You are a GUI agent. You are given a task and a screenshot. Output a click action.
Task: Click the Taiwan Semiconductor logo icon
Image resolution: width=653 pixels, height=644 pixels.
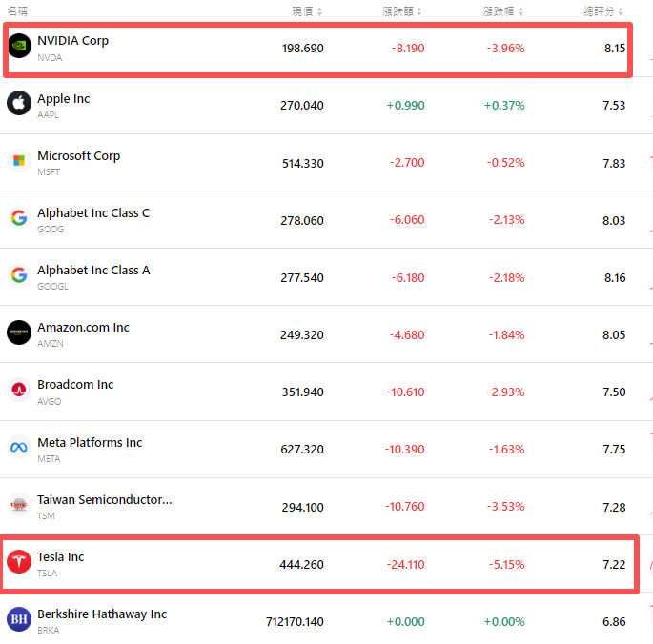tap(19, 504)
